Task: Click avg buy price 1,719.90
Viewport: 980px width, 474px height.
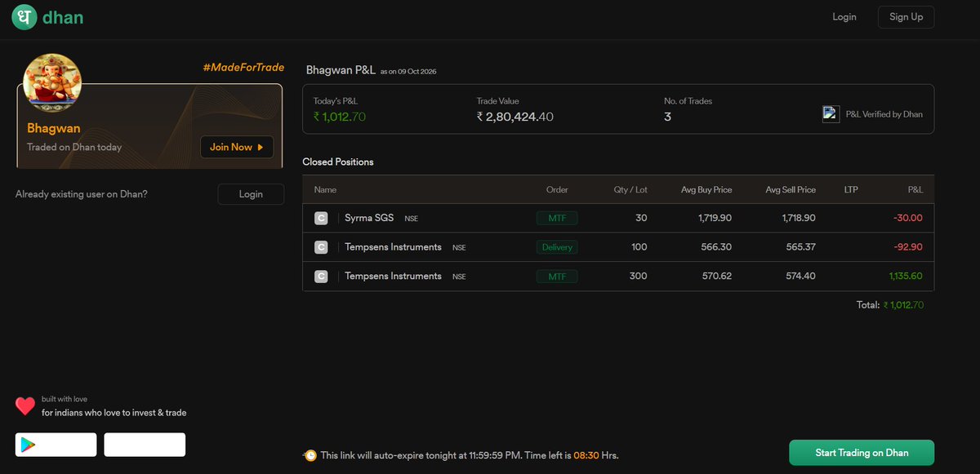Action: click(x=715, y=218)
